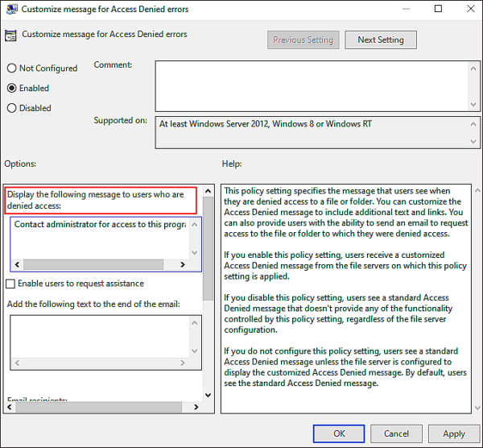This screenshot has height=448, width=483.
Task: Click 'Display the following message' label
Action: [96, 200]
